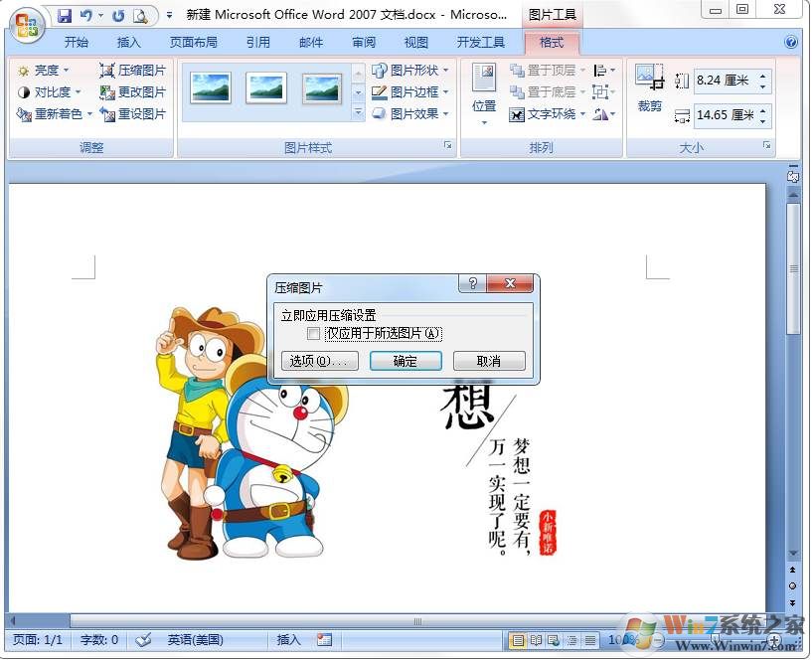Click the spell check icon in status bar
Viewport: 812px width, 660px height.
[x=143, y=640]
